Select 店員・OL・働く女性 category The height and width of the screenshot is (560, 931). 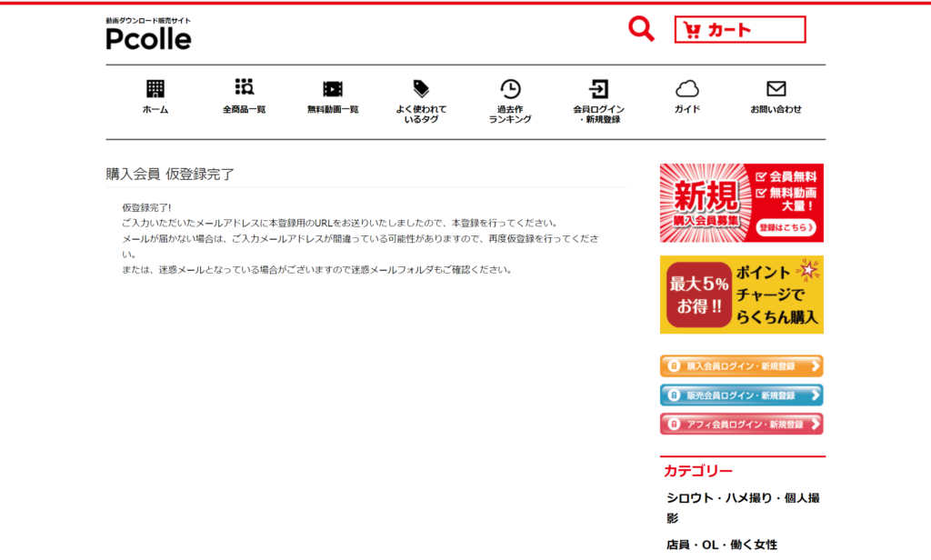(721, 545)
